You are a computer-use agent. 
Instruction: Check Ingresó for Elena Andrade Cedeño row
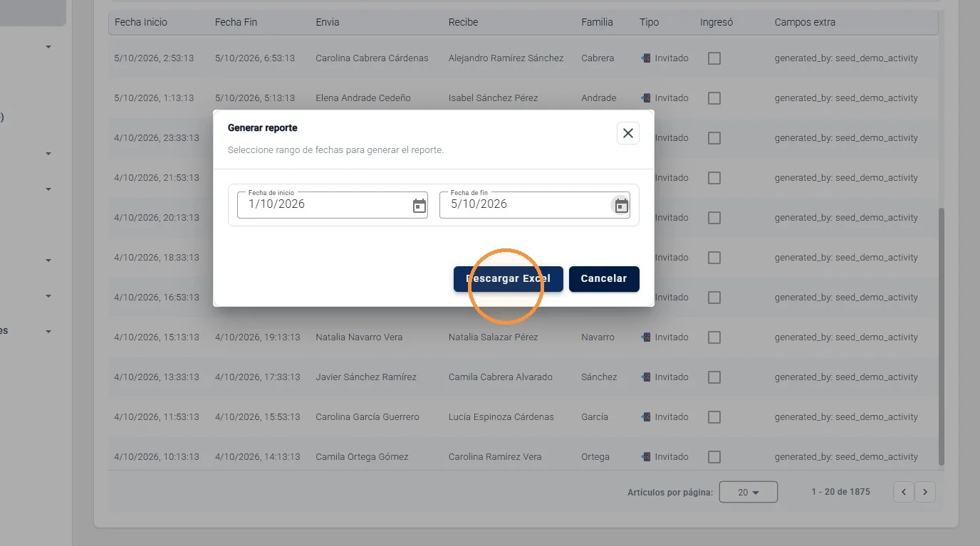(x=714, y=98)
